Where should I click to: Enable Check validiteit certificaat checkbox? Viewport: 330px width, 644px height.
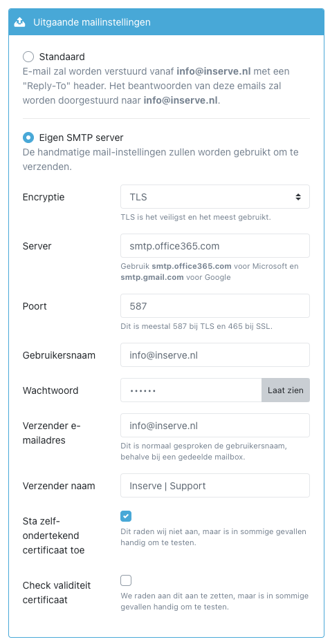pyautogui.click(x=126, y=580)
